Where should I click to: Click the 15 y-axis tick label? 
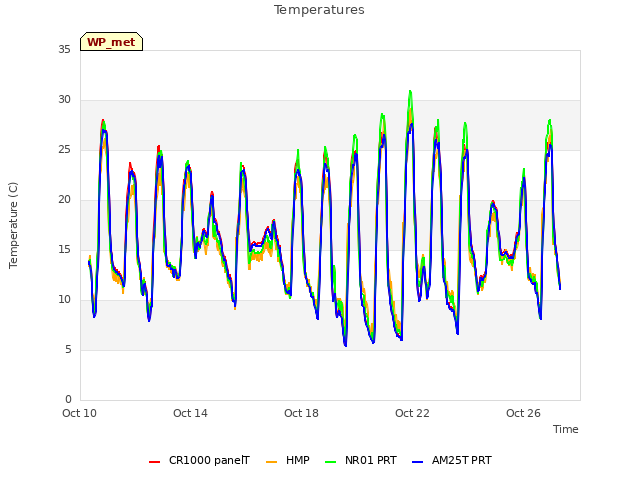tap(64, 250)
